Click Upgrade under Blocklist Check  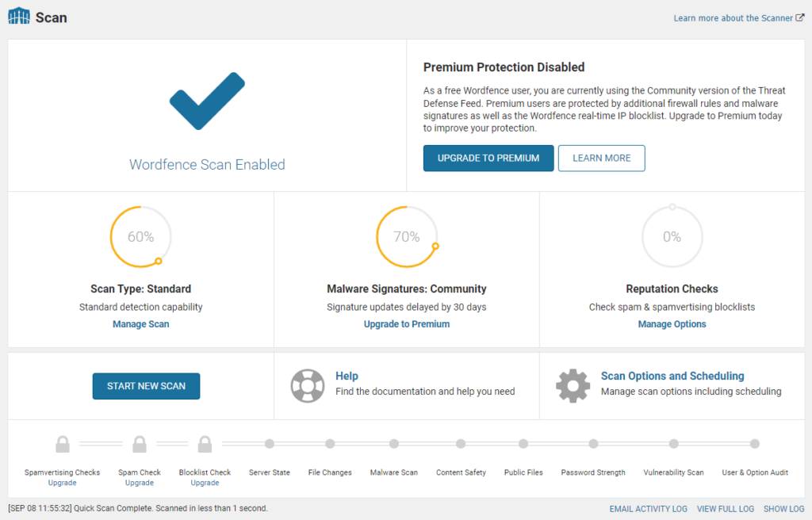tap(205, 483)
